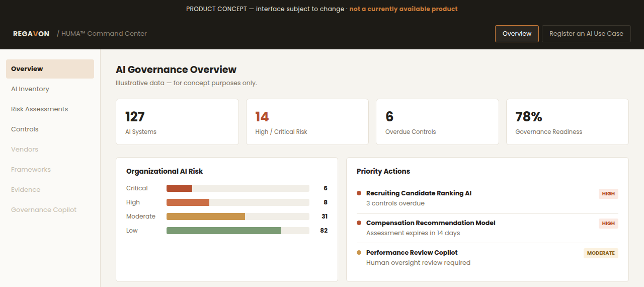Open the Overview button in header
The height and width of the screenshot is (287, 644).
[517, 34]
